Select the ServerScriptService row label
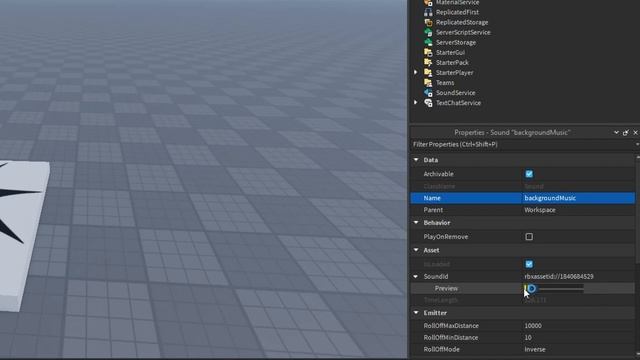 [x=463, y=32]
